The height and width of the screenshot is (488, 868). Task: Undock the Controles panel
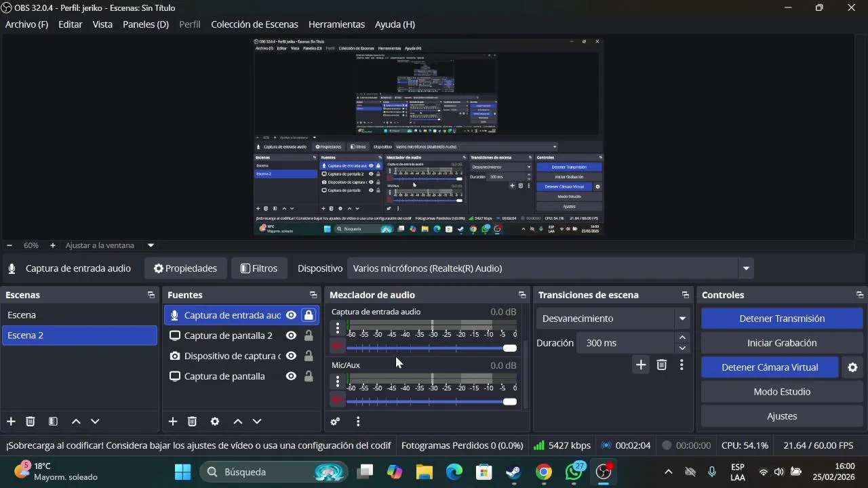(859, 295)
